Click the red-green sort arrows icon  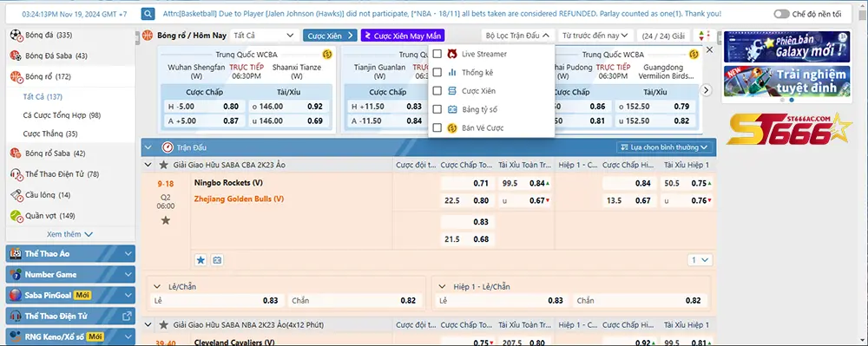[704, 36]
